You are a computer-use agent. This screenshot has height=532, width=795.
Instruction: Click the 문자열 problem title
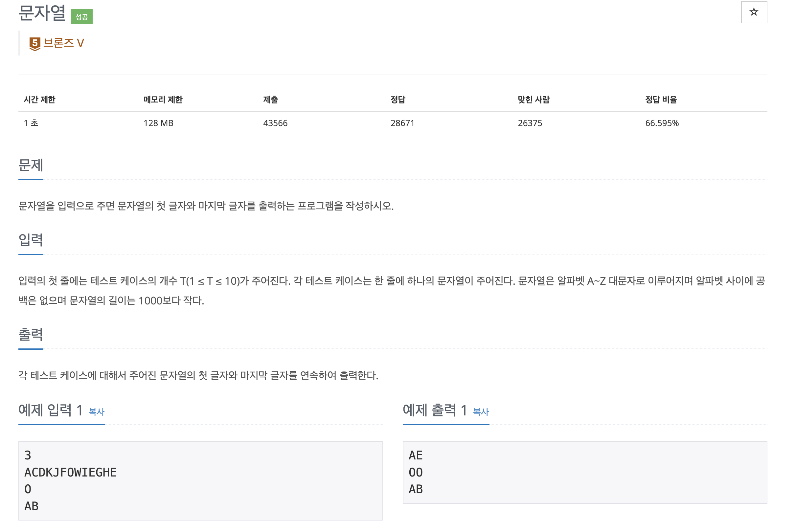coord(42,13)
